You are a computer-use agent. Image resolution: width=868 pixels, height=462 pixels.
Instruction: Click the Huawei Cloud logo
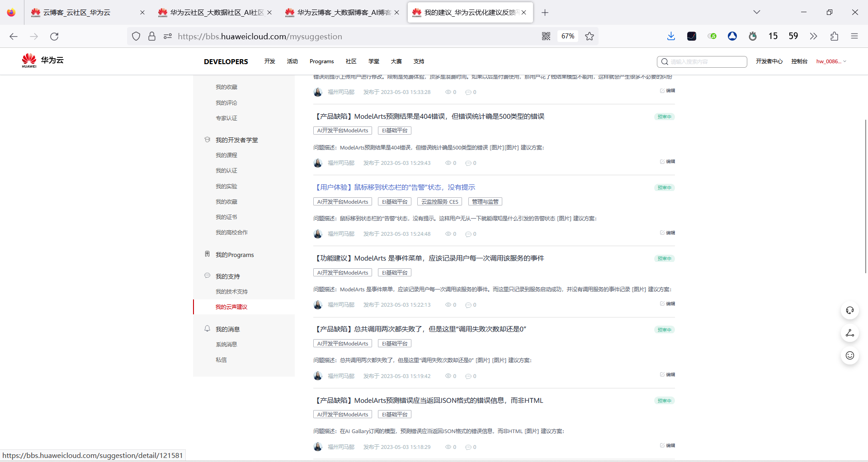(x=42, y=61)
